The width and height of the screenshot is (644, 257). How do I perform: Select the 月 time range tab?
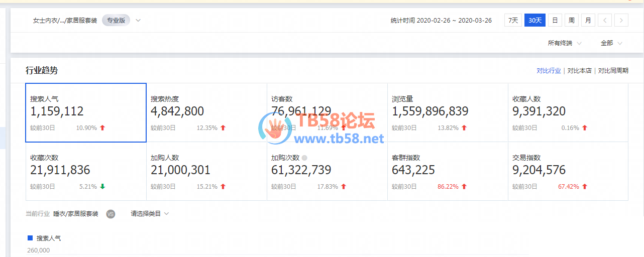(x=588, y=21)
